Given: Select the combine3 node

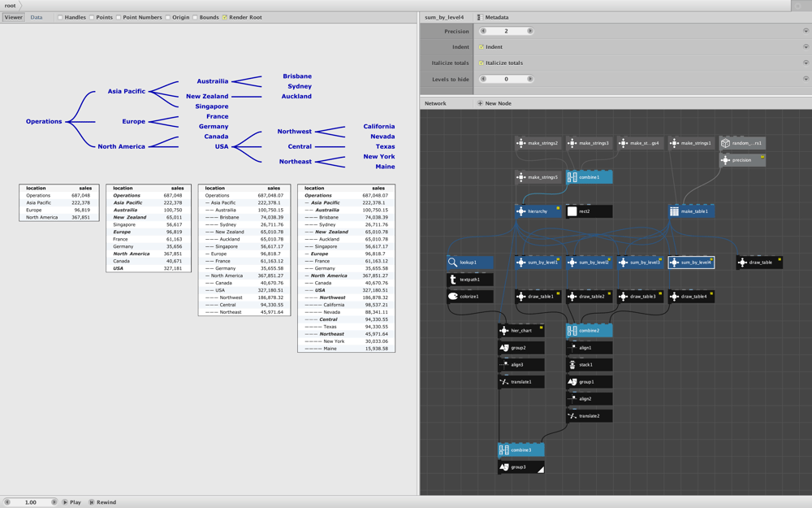Looking at the screenshot, I should [521, 450].
